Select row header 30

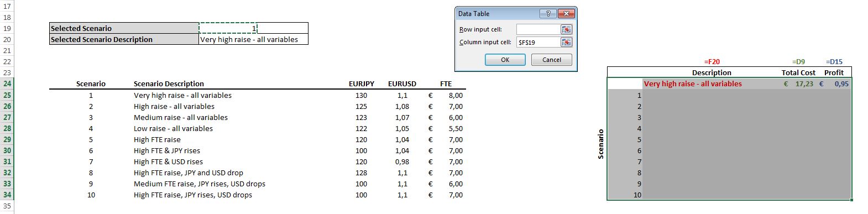[x=7, y=150]
